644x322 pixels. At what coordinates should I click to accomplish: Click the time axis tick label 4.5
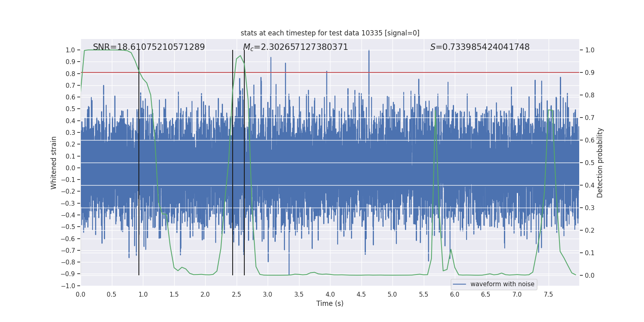(361, 294)
